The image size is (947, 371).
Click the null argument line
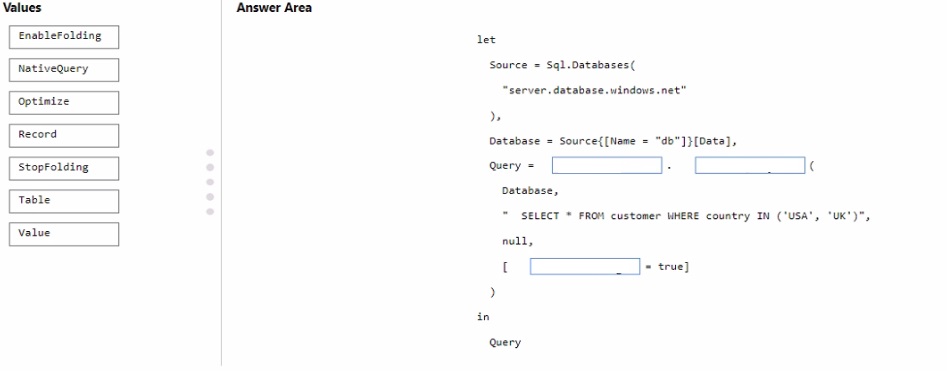pyautogui.click(x=518, y=241)
